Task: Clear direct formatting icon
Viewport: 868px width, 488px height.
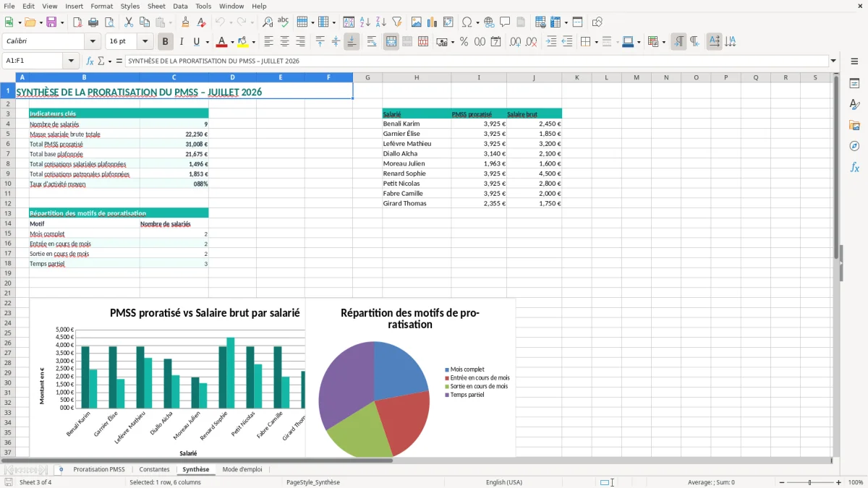Action: 201,22
